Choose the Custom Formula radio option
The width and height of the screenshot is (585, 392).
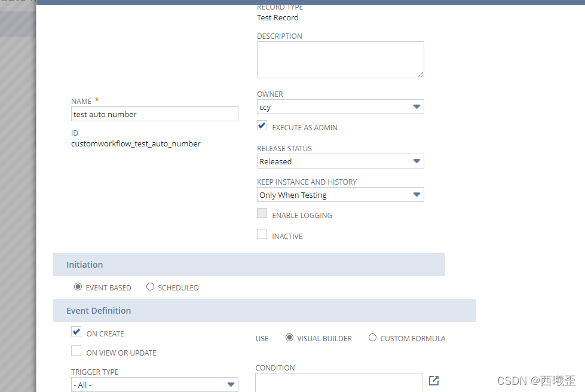click(x=372, y=338)
